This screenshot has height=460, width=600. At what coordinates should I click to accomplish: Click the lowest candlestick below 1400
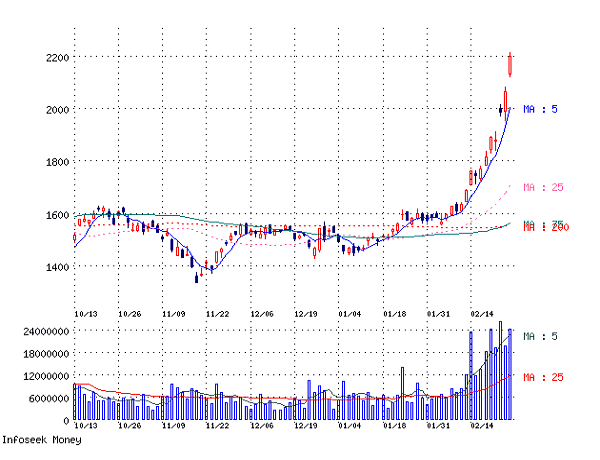197,278
